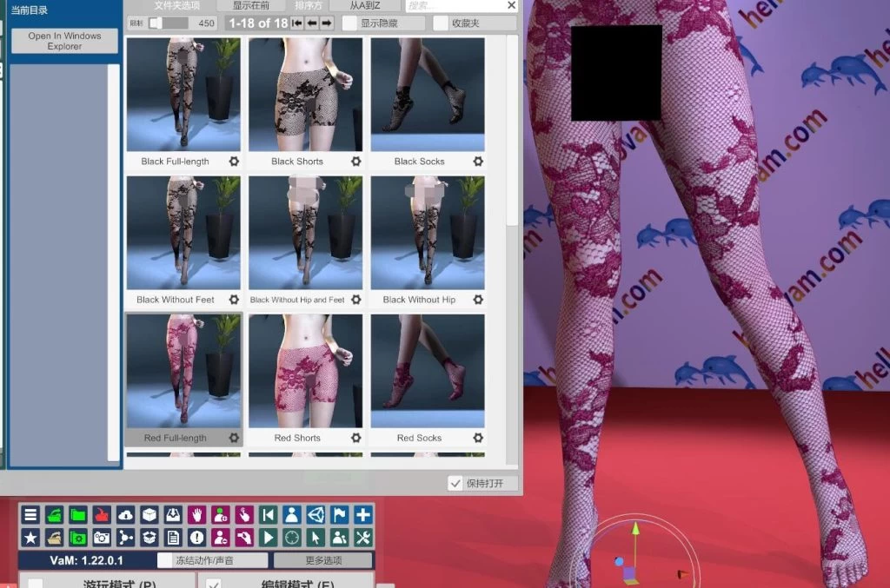Open the 从A到Z sort order dropdown
The width and height of the screenshot is (890, 588).
[x=365, y=5]
